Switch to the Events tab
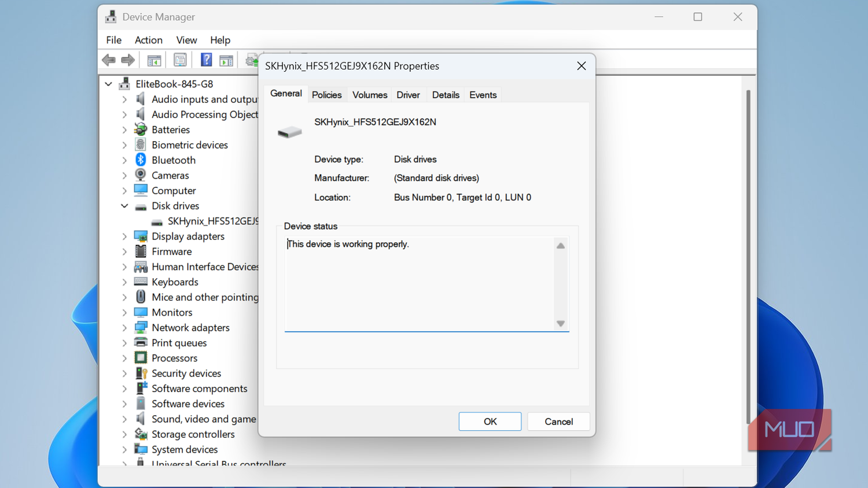This screenshot has width=868, height=488. (483, 95)
